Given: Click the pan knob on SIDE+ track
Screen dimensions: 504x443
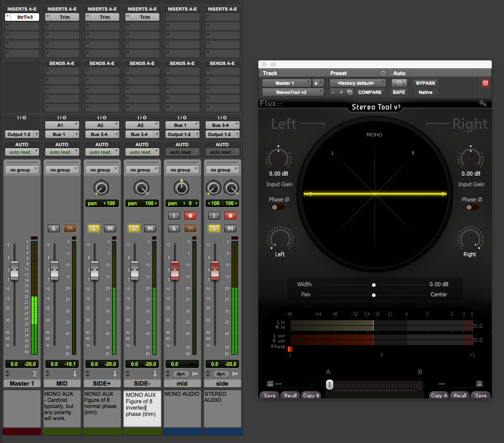Looking at the screenshot, I should [102, 188].
